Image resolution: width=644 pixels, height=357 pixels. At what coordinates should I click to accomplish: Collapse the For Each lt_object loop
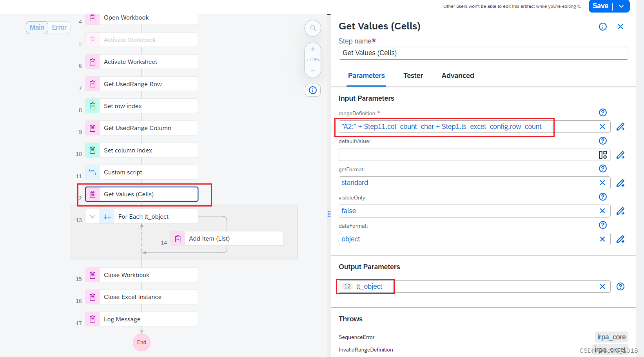click(x=93, y=217)
